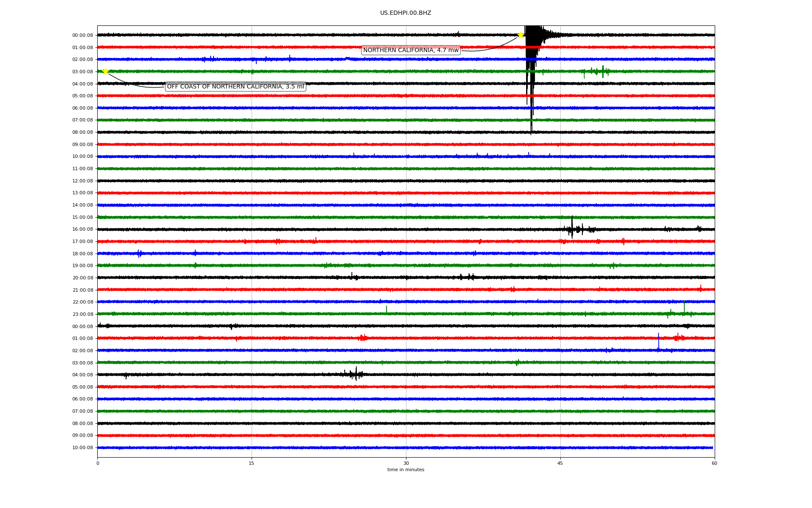
Task: Click the 45 minute tick label
Action: 560,463
